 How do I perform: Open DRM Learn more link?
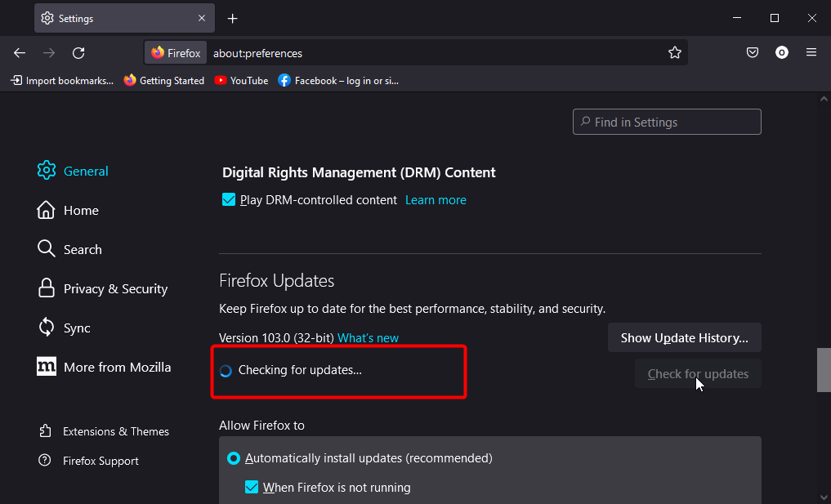tap(436, 200)
